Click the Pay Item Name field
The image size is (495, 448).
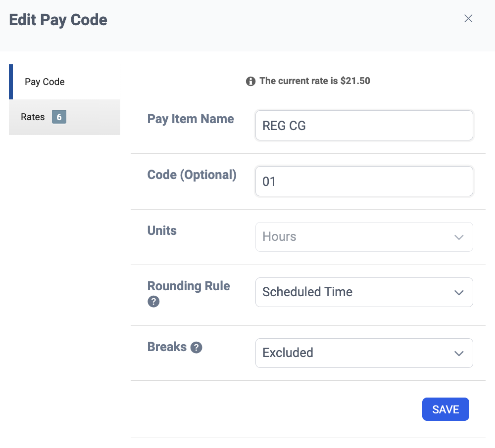point(364,126)
